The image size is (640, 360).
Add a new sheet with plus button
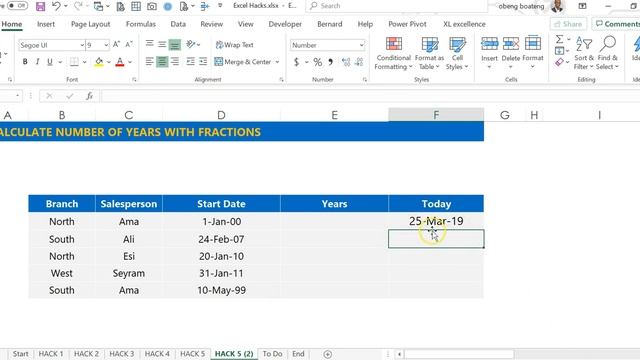tap(327, 354)
